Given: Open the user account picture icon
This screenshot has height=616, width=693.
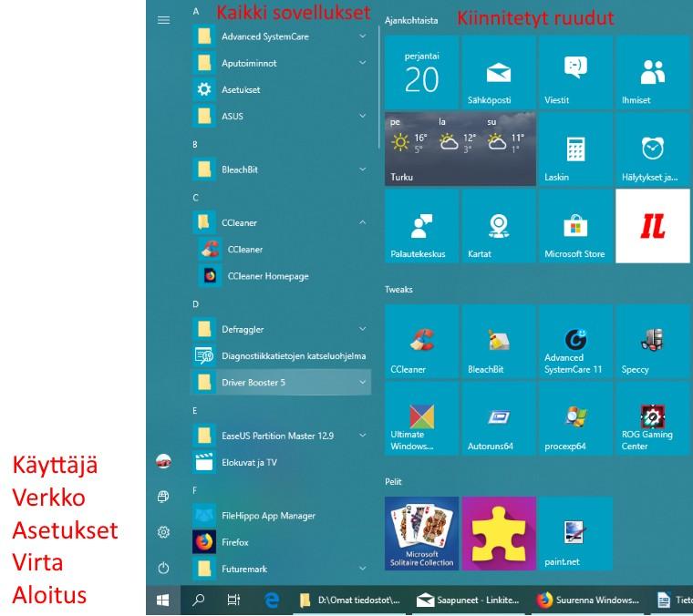Looking at the screenshot, I should [163, 461].
